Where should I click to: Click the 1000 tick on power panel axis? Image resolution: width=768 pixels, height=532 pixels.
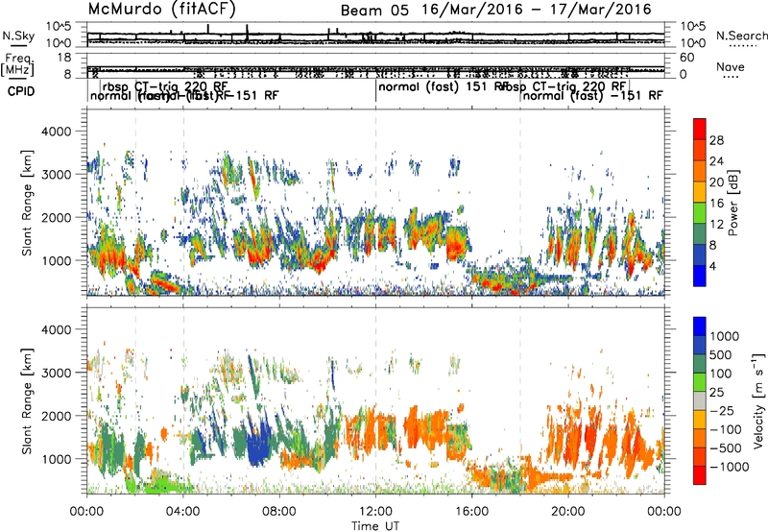[57, 260]
